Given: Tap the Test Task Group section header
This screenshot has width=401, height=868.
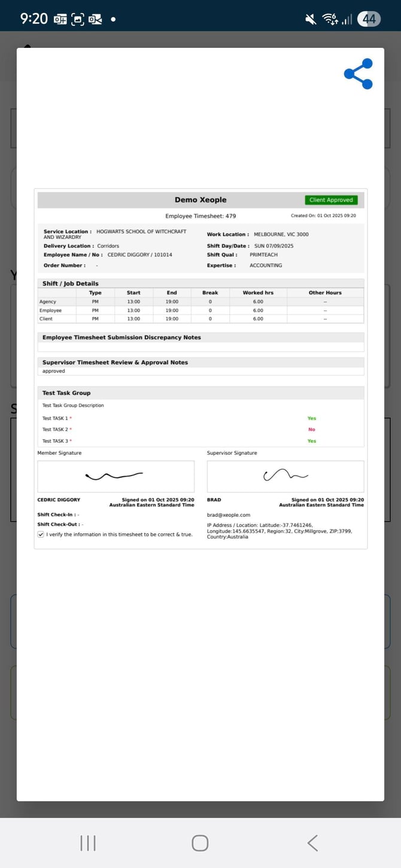Looking at the screenshot, I should [x=66, y=393].
